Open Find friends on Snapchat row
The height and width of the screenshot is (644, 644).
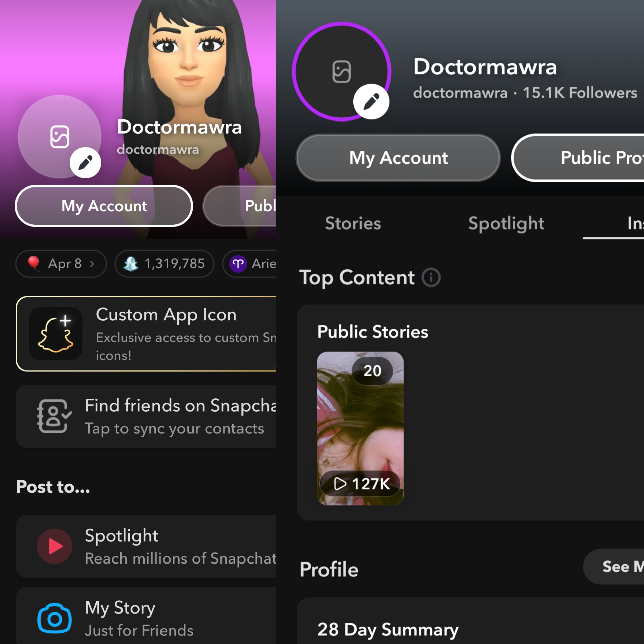tap(146, 416)
